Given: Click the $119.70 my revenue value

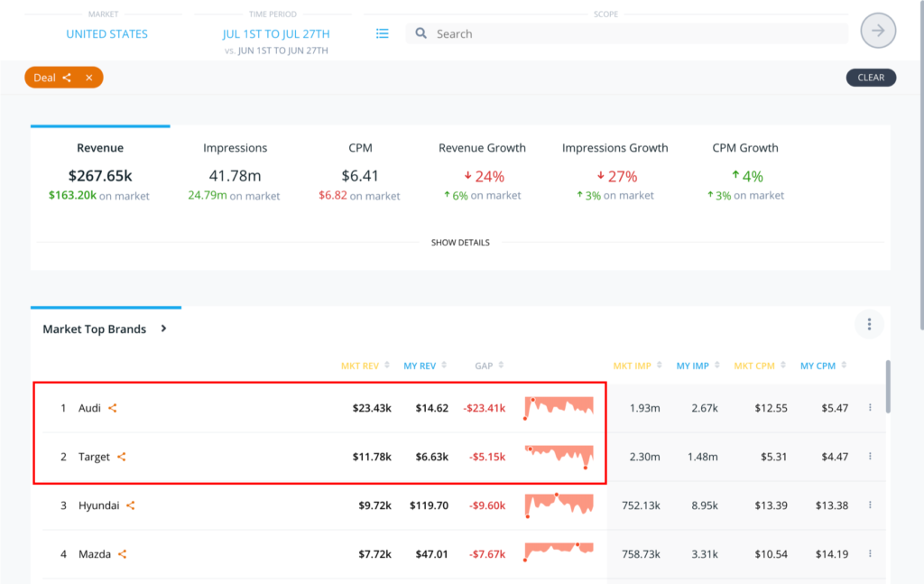Looking at the screenshot, I should (x=429, y=505).
